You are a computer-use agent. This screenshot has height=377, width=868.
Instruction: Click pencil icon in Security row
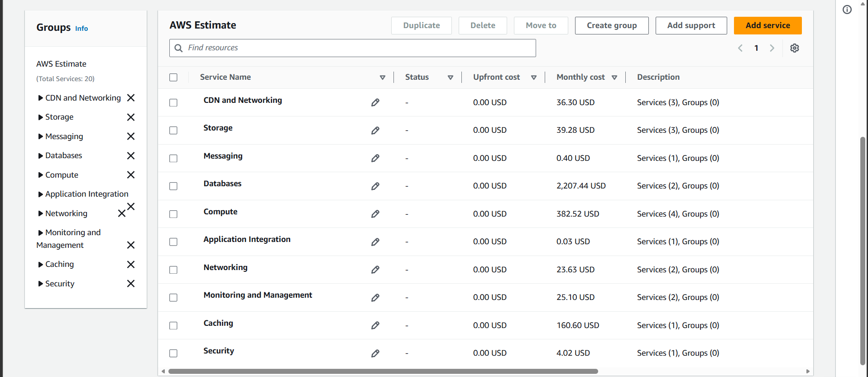tap(375, 353)
